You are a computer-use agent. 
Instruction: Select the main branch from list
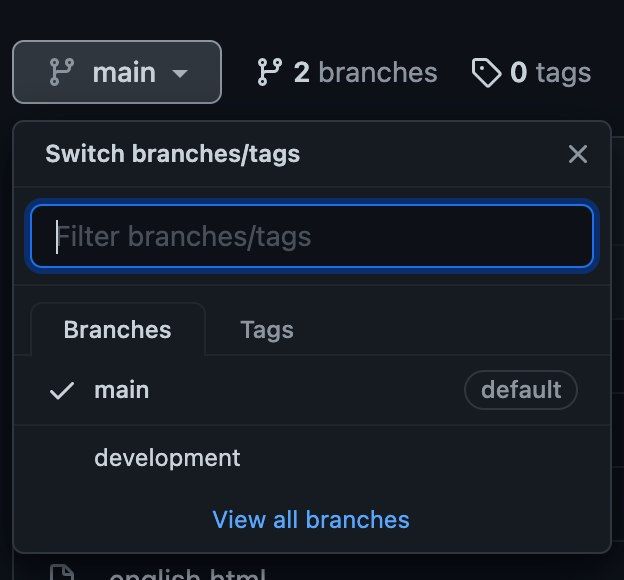pos(122,390)
